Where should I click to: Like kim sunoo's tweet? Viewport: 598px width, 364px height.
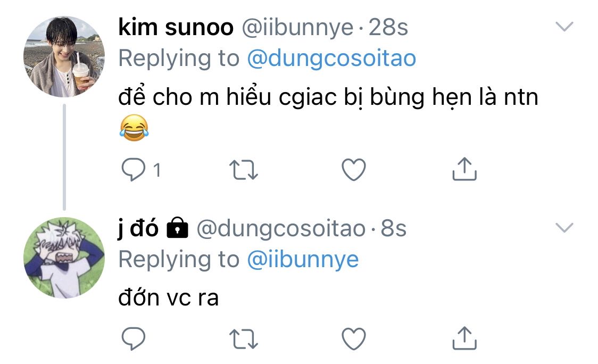(353, 170)
